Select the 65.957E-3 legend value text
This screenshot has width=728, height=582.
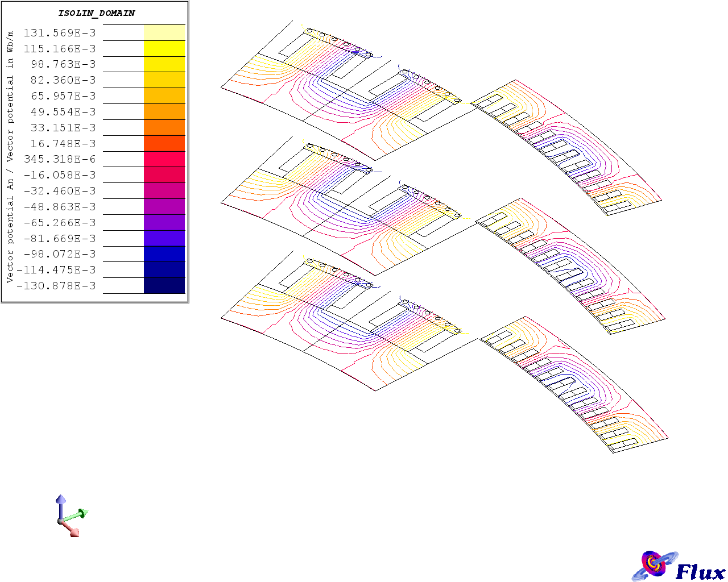coord(63,96)
